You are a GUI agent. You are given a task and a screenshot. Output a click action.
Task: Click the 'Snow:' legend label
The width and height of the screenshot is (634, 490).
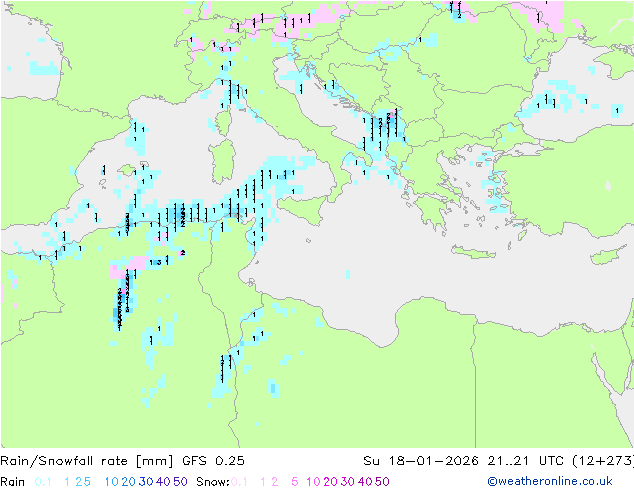(x=213, y=482)
